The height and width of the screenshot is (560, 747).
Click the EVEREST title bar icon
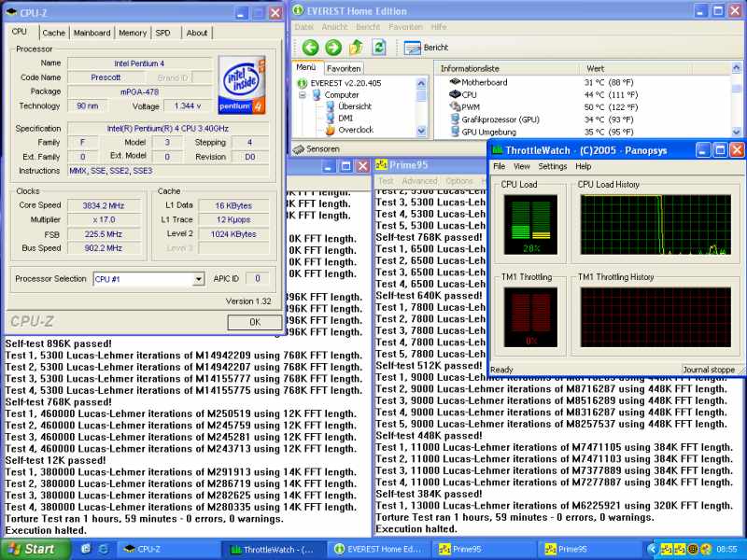coord(298,10)
